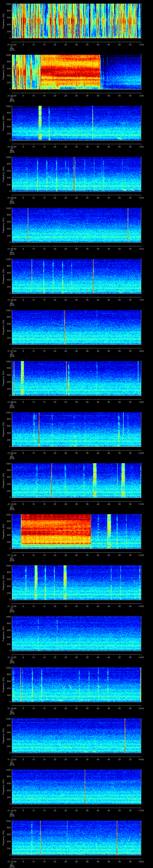Click the 21:12:00 spectrogram plot
153x868 pixels.
click(x=76, y=583)
